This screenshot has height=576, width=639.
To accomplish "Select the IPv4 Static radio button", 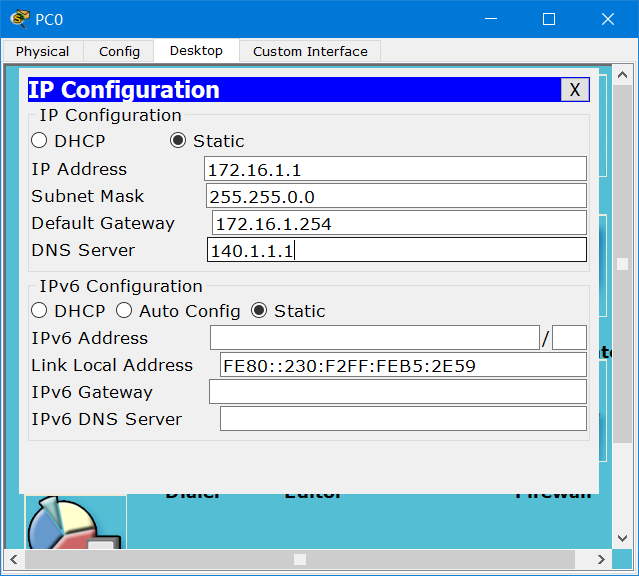I will (x=178, y=141).
